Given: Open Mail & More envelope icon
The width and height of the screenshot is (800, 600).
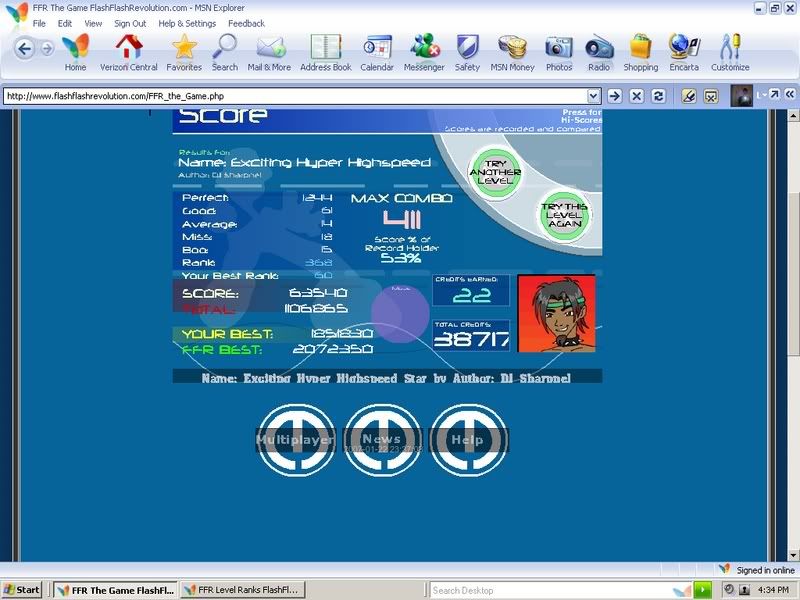Looking at the screenshot, I should (x=269, y=47).
